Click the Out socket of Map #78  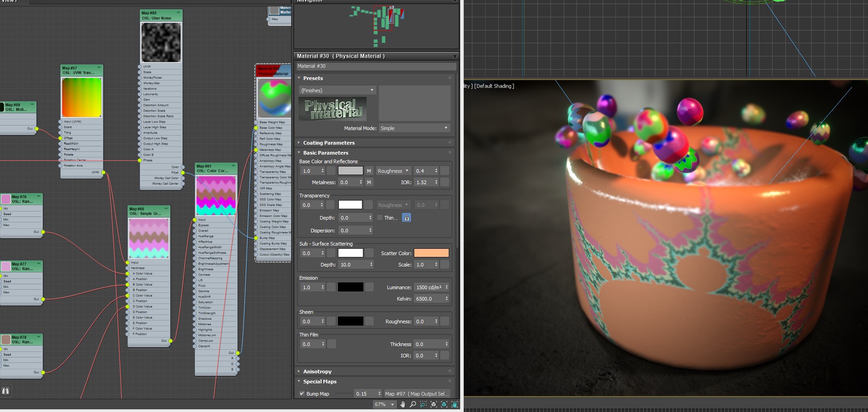(43, 372)
